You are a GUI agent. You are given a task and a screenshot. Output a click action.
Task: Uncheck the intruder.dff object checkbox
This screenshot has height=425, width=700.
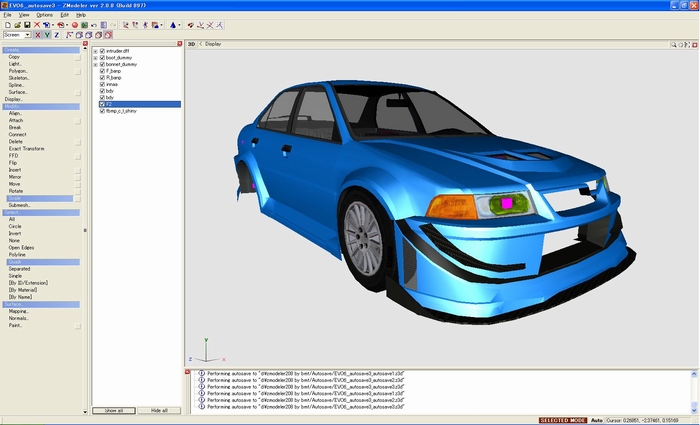[x=102, y=50]
